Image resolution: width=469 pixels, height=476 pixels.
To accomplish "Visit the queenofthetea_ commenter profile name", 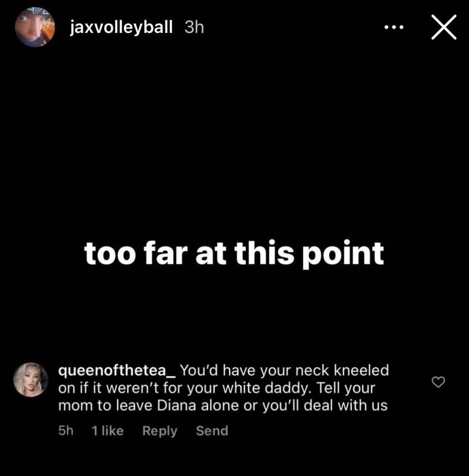I will pyautogui.click(x=117, y=371).
